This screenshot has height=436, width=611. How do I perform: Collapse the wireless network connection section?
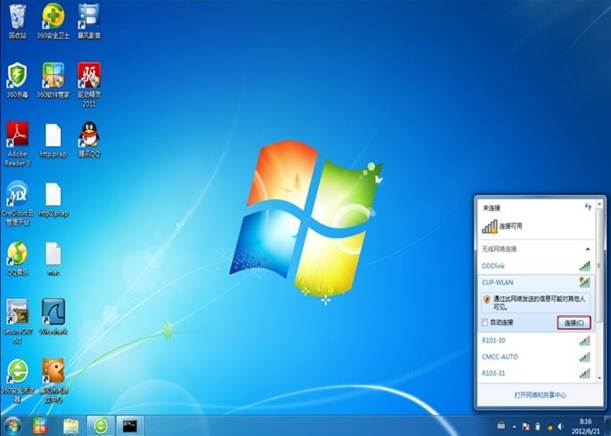[584, 247]
